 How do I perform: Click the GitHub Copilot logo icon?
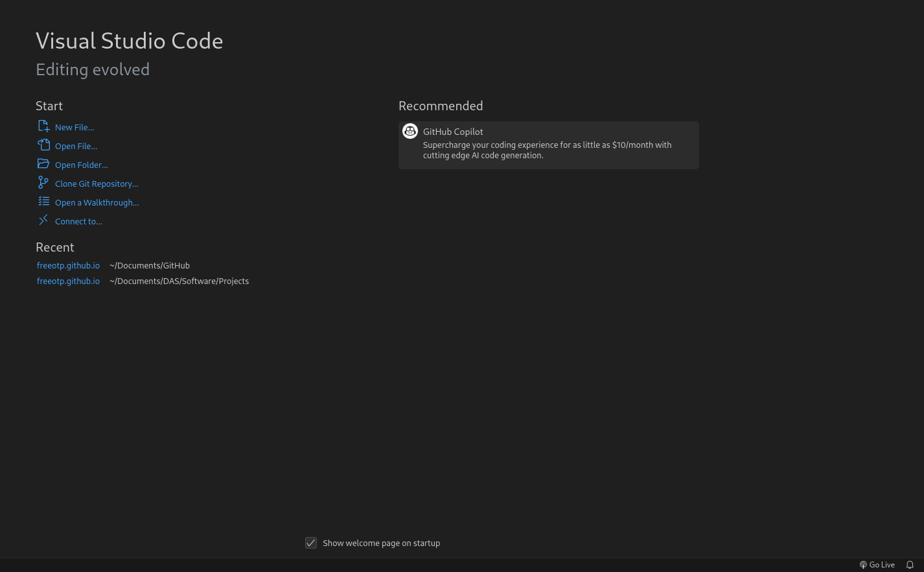click(x=410, y=131)
